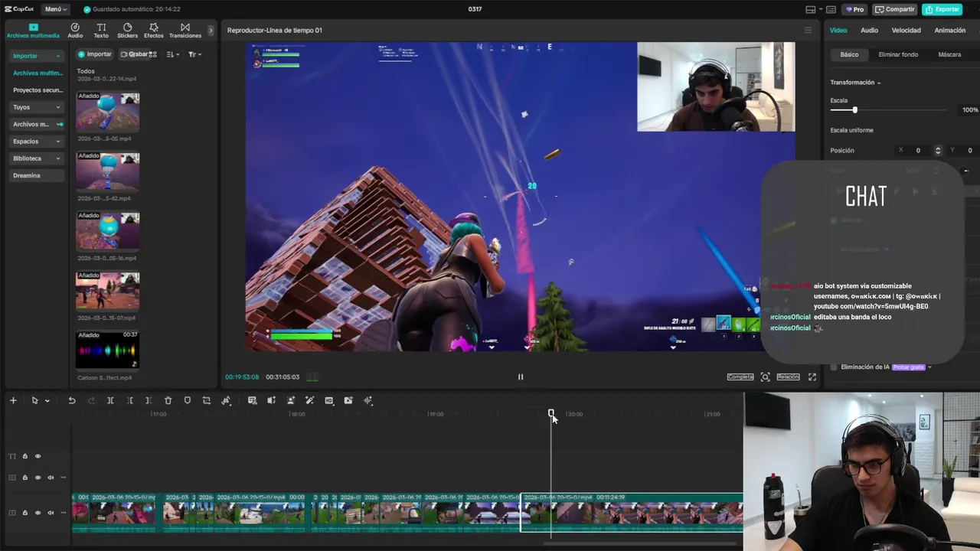This screenshot has width=980, height=551.
Task: Open the Transiciones panel
Action: [x=185, y=30]
